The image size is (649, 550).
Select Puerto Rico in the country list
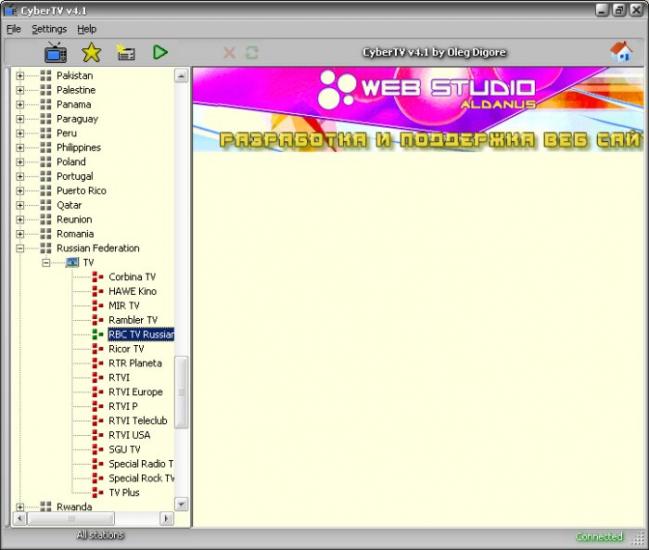coord(82,191)
